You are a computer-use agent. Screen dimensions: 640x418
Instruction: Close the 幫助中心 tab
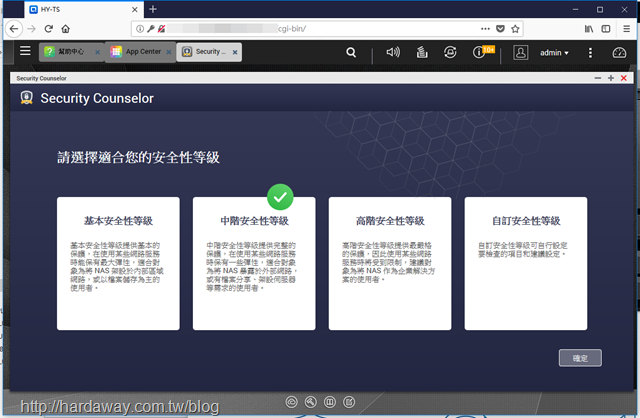pyautogui.click(x=97, y=52)
